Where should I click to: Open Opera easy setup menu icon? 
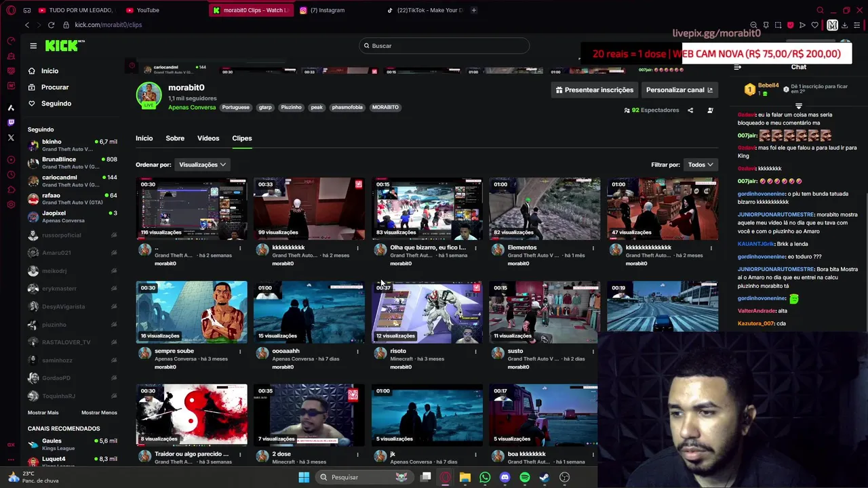[x=857, y=25]
